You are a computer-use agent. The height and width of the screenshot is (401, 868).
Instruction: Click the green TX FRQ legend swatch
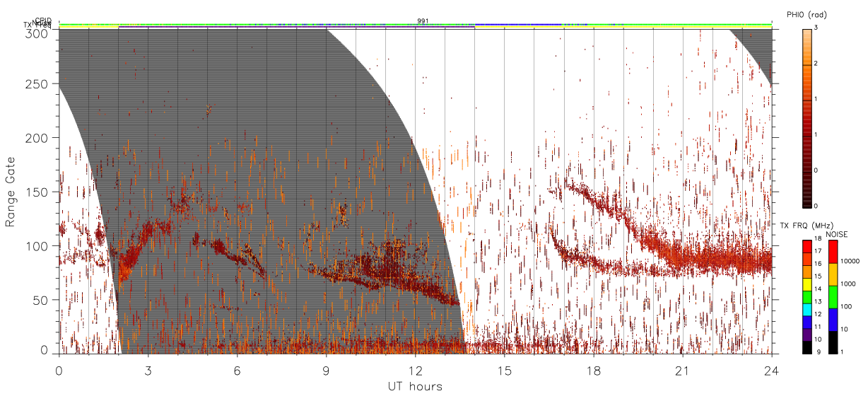(807, 296)
